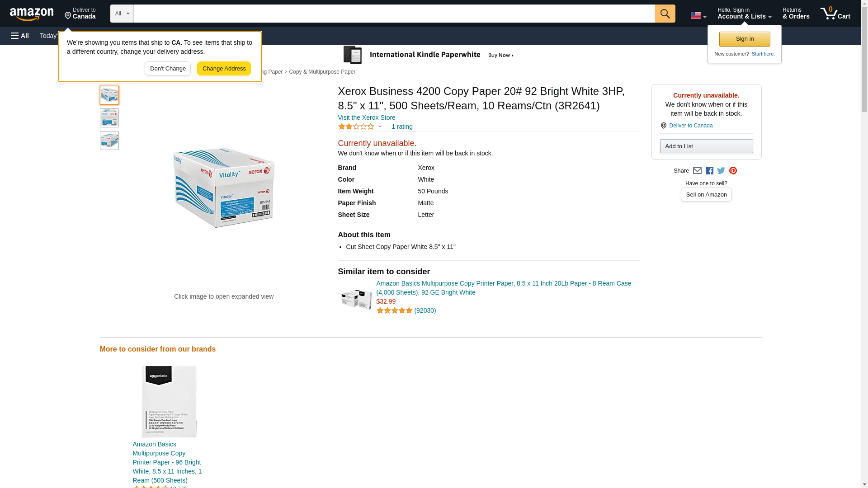Expand the star rating breakdown arrow
This screenshot has width=868, height=488.
(x=380, y=127)
